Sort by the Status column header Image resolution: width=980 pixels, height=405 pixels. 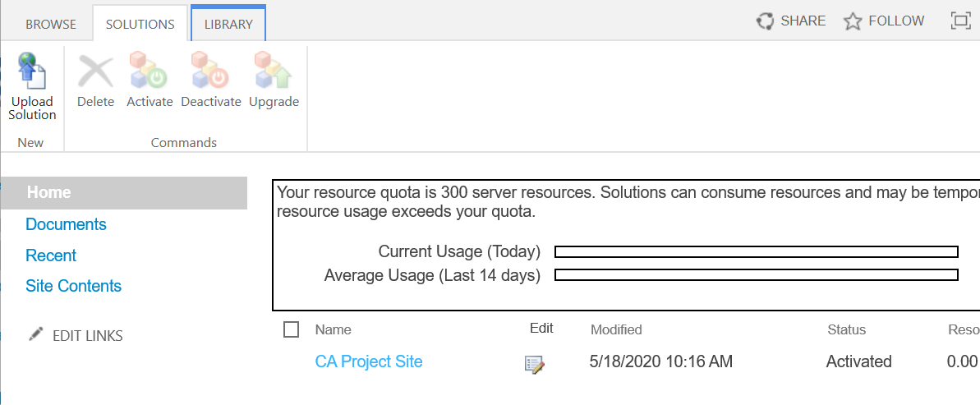pyautogui.click(x=846, y=329)
